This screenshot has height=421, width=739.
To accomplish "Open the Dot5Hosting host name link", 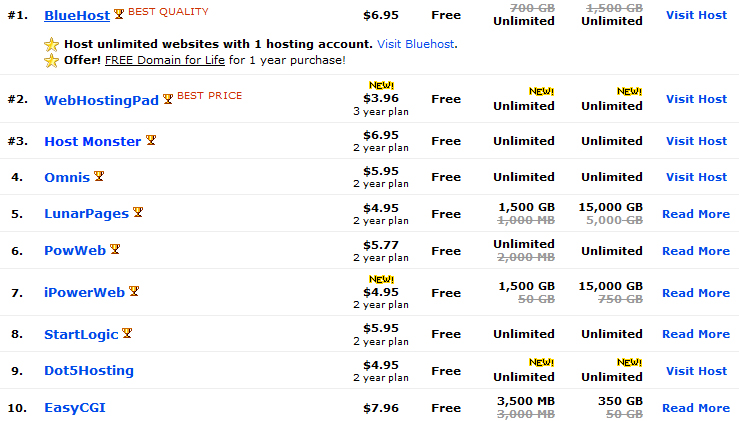I will [89, 371].
